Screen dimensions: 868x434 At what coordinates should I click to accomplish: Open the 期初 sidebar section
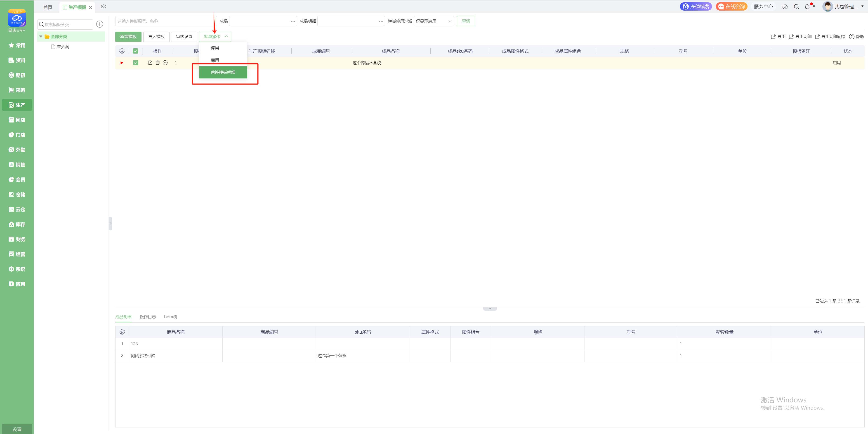17,75
